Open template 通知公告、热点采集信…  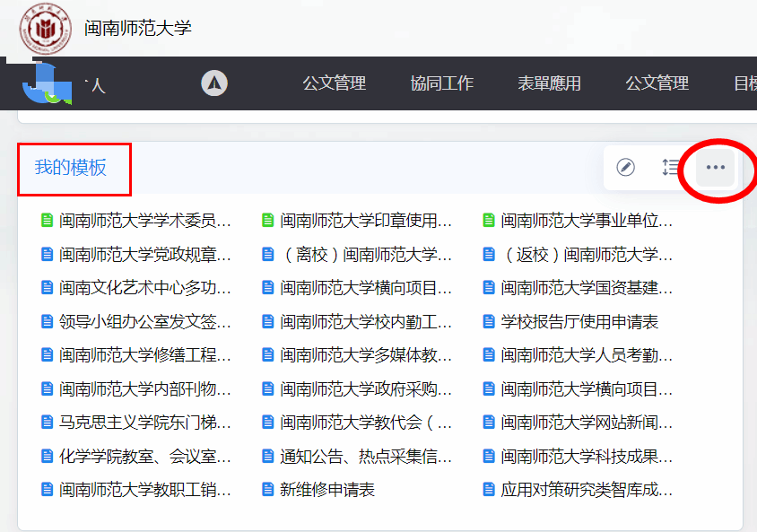pos(366,457)
